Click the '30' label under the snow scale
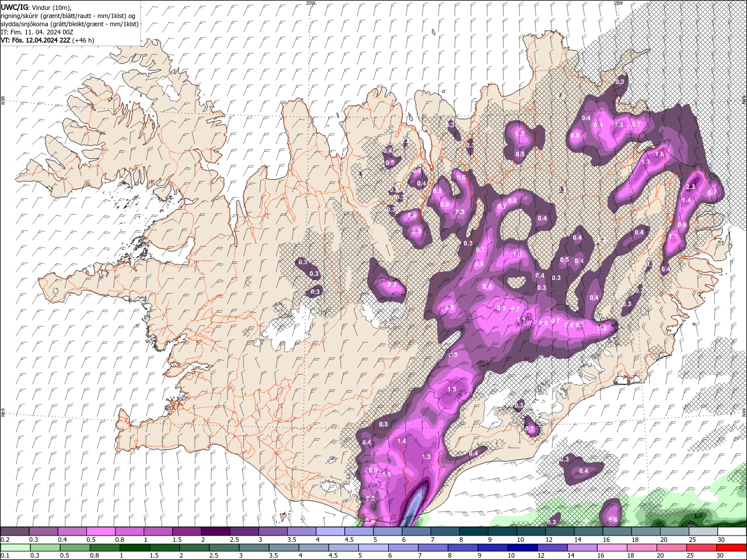The height and width of the screenshot is (560, 747). pos(721,540)
